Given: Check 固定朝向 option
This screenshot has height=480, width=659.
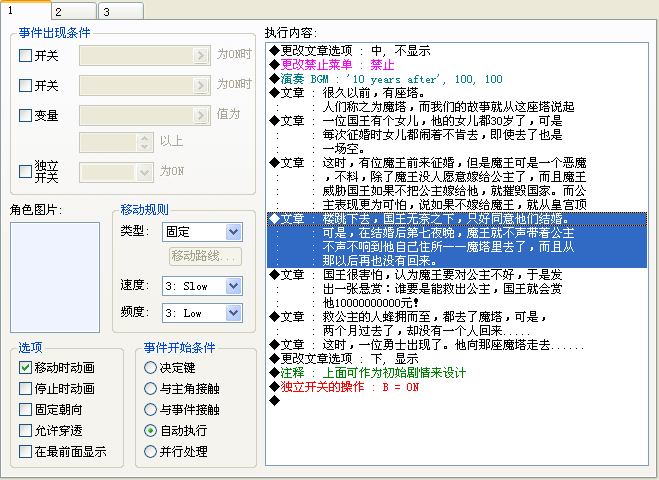Looking at the screenshot, I should point(26,409).
